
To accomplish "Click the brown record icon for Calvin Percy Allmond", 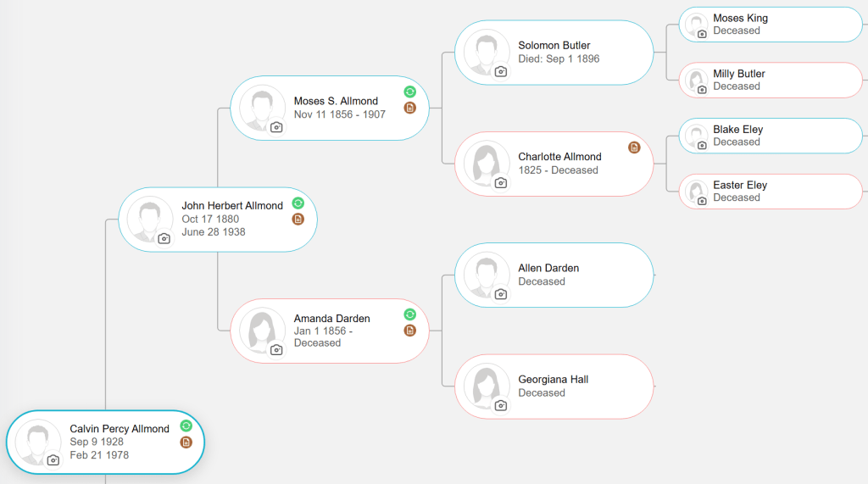I will (186, 442).
